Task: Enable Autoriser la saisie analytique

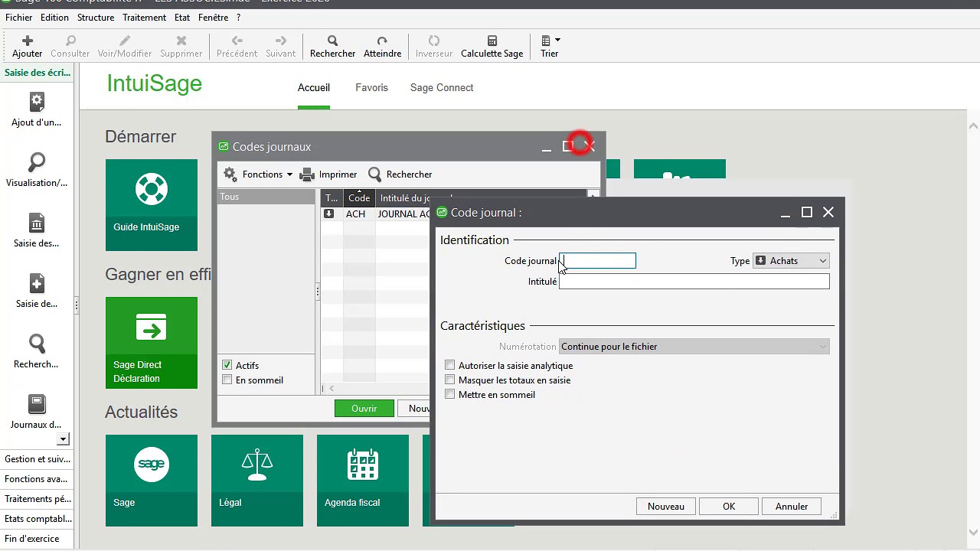Action: [x=450, y=366]
